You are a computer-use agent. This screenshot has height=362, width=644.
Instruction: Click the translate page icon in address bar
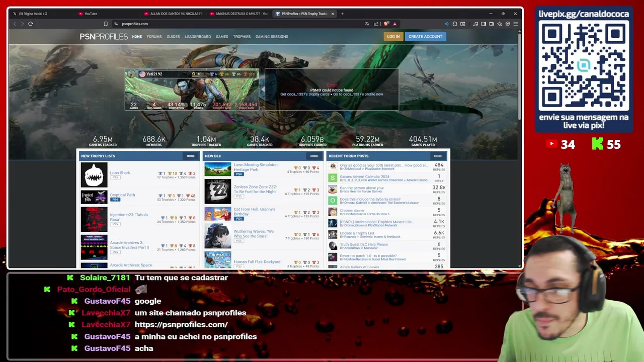coord(367,24)
